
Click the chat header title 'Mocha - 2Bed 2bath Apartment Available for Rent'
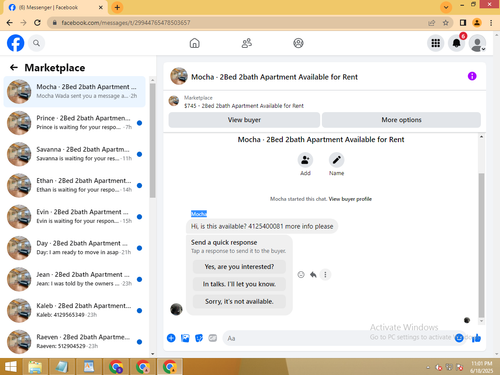click(x=274, y=77)
